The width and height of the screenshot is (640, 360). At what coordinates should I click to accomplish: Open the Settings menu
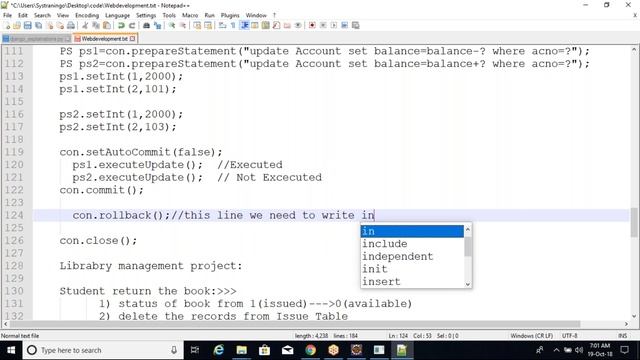pyautogui.click(x=146, y=15)
